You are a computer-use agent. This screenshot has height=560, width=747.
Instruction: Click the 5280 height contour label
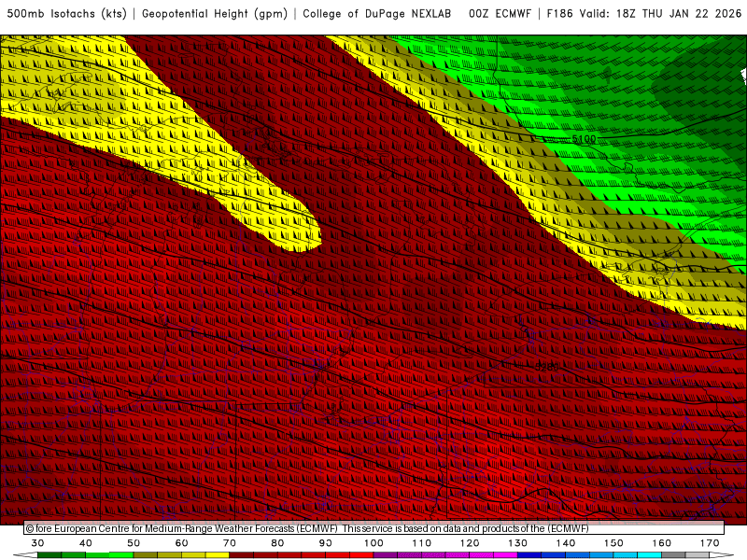tap(547, 367)
